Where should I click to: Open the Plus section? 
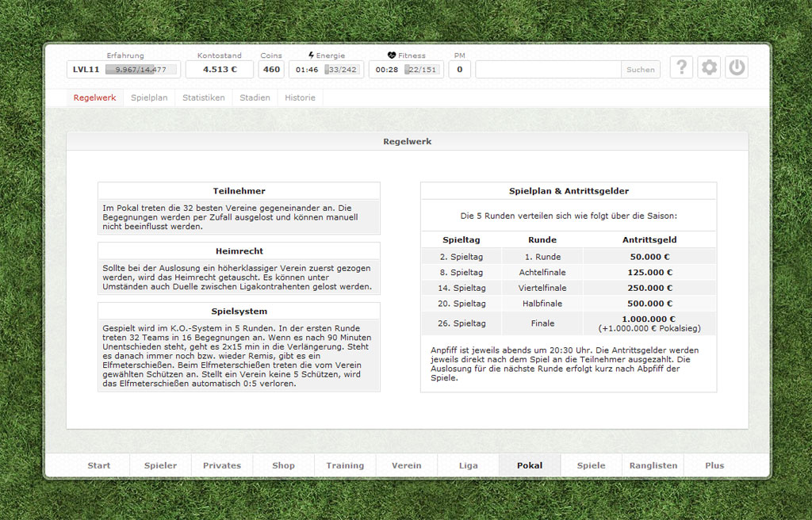(x=714, y=465)
